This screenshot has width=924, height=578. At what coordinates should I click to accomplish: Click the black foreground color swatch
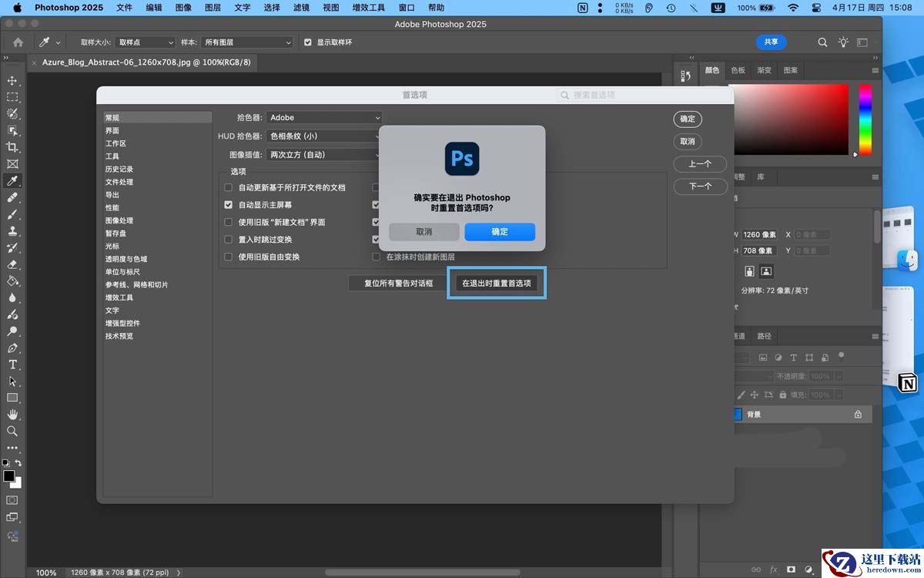click(8, 476)
